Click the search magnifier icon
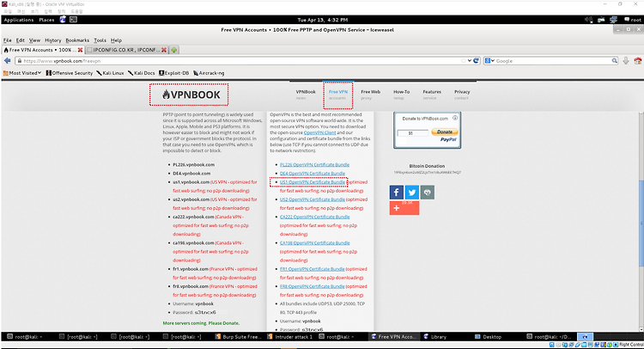 615,61
